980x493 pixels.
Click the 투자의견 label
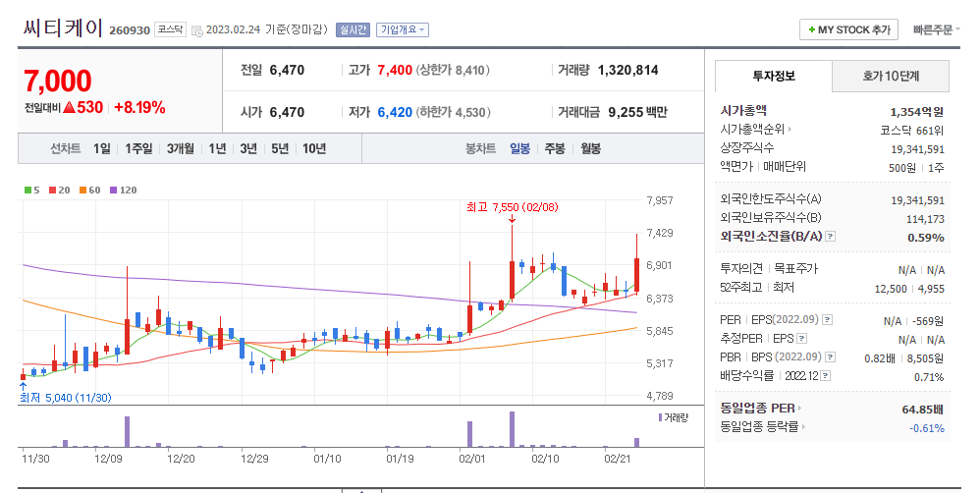[x=741, y=269]
